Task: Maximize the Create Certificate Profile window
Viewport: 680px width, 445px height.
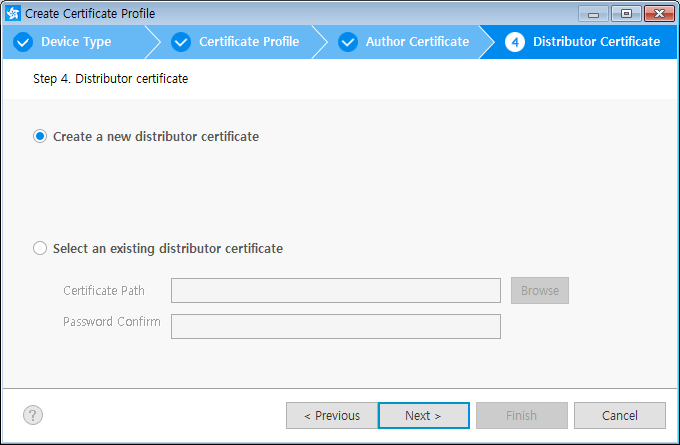Action: (x=626, y=13)
